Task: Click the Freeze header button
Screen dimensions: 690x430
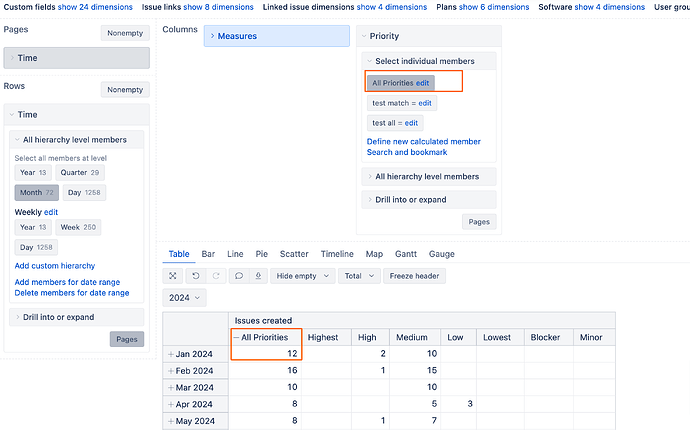Action: (x=416, y=276)
